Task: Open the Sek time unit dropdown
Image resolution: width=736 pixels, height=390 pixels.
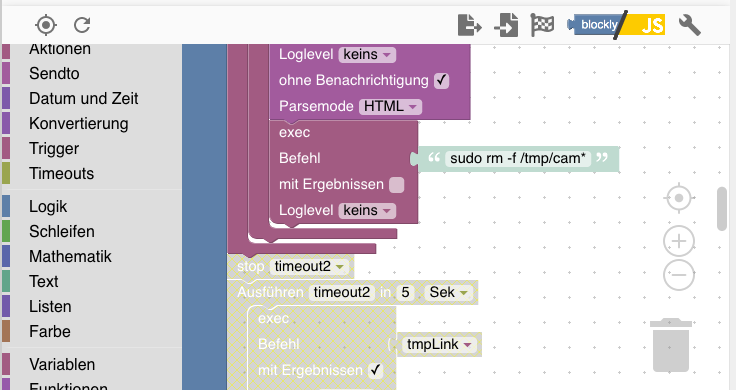Action: click(448, 292)
